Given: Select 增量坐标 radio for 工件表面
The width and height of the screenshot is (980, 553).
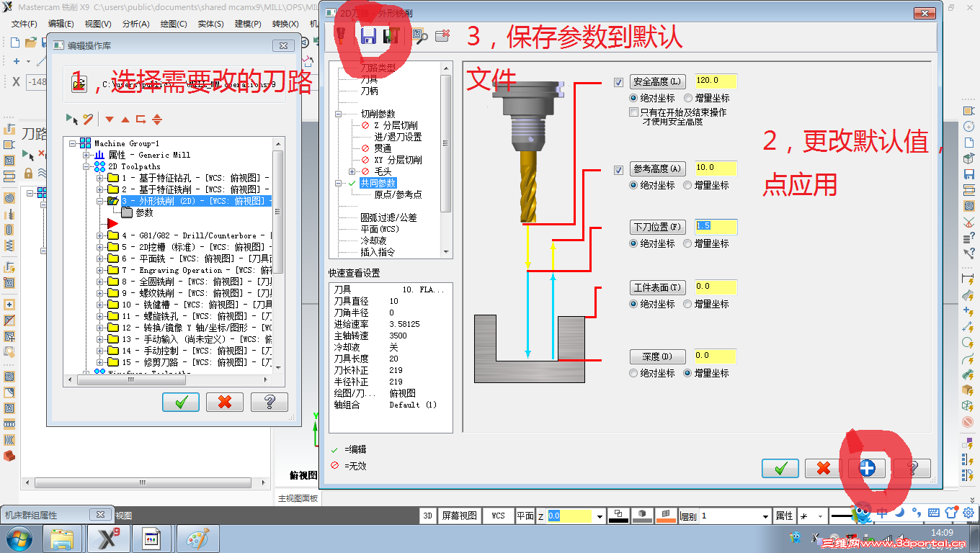Looking at the screenshot, I should coord(688,304).
